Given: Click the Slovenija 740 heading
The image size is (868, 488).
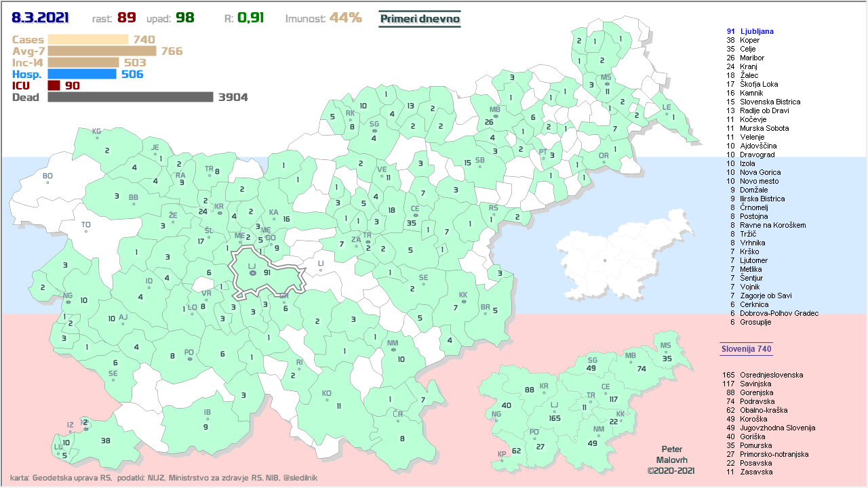Looking at the screenshot, I should click(746, 349).
